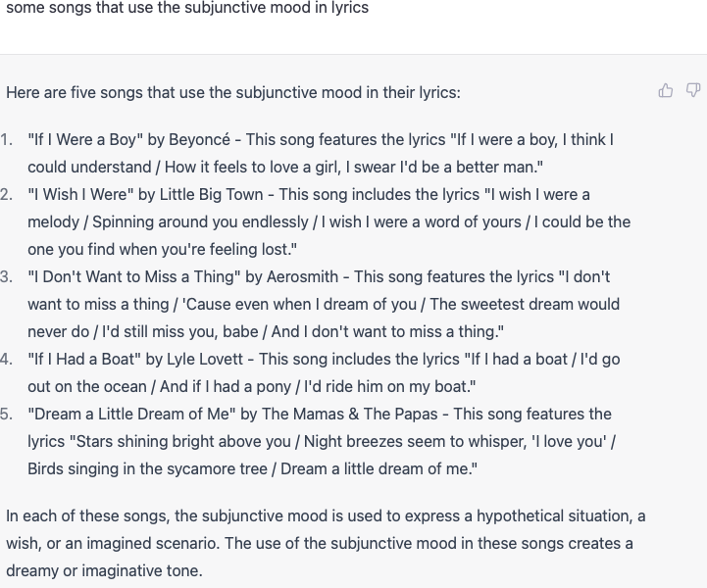
Task: Click the thumbs up icon on the response
Action: [666, 90]
